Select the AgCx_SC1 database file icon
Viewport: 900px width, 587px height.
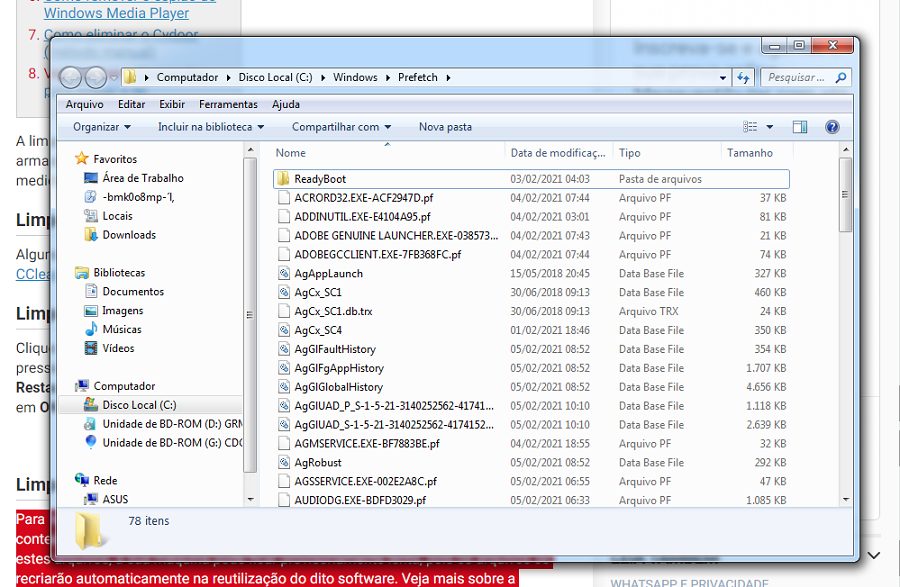[x=284, y=293]
